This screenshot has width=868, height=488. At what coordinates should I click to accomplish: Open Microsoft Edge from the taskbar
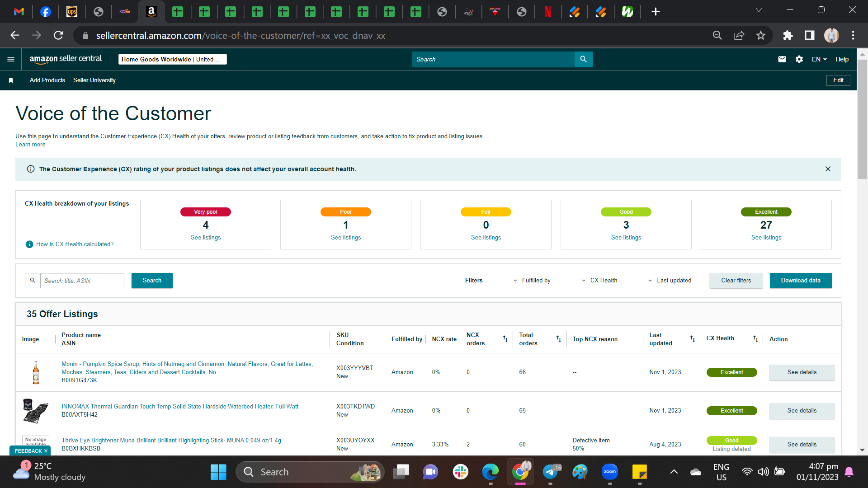491,472
